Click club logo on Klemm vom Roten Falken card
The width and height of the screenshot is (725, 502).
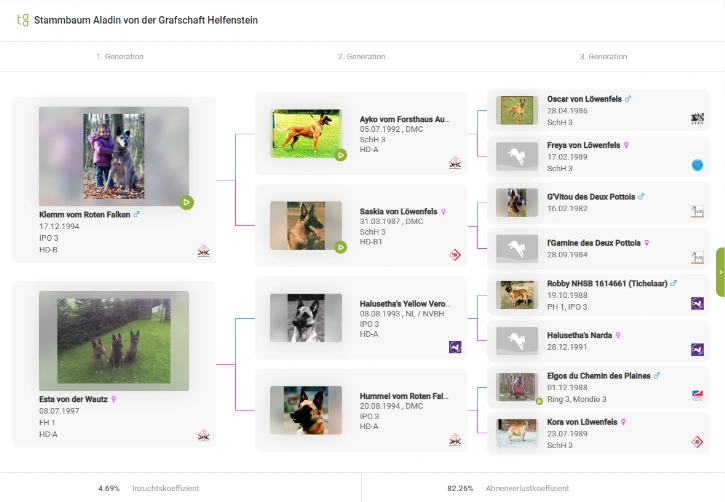coord(204,251)
